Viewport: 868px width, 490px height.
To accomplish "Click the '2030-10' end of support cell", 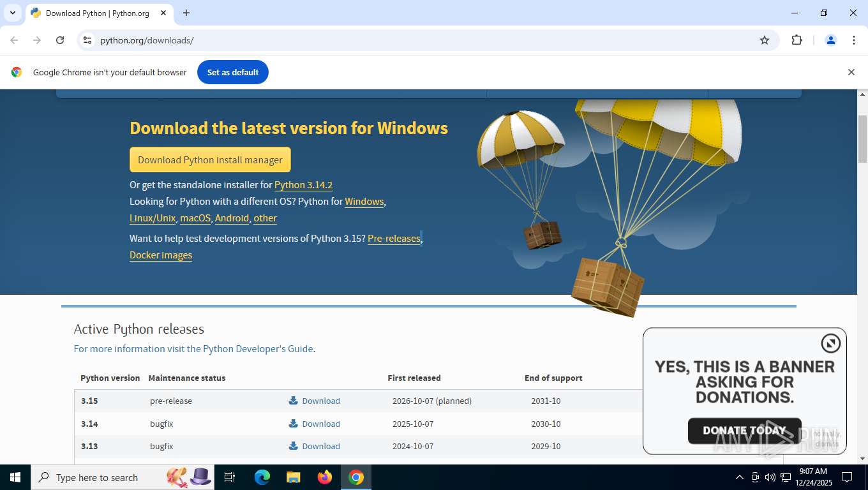I will (546, 424).
